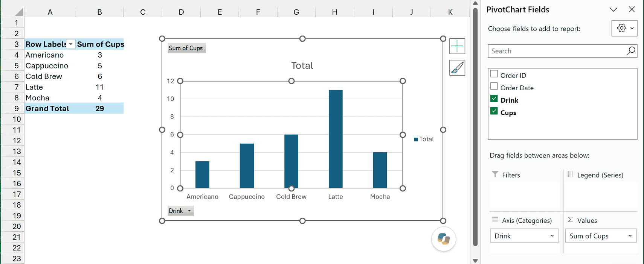
Task: Select the Latte cell
Action: (50, 87)
